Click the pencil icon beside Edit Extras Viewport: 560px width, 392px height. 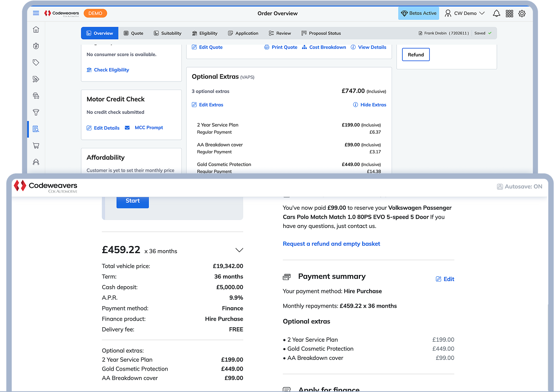point(194,105)
